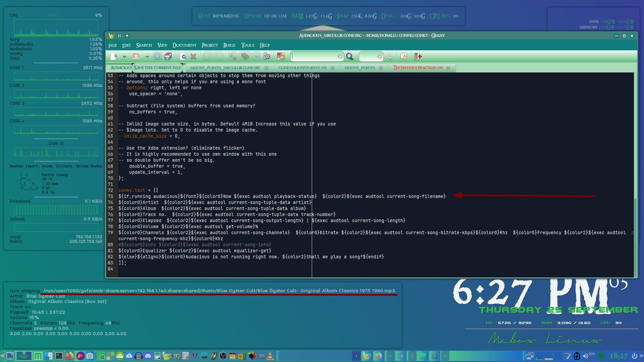Screen dimensions: 644x362
Task: Open the color chooser dialog icon
Action: pyautogui.click(x=281, y=56)
